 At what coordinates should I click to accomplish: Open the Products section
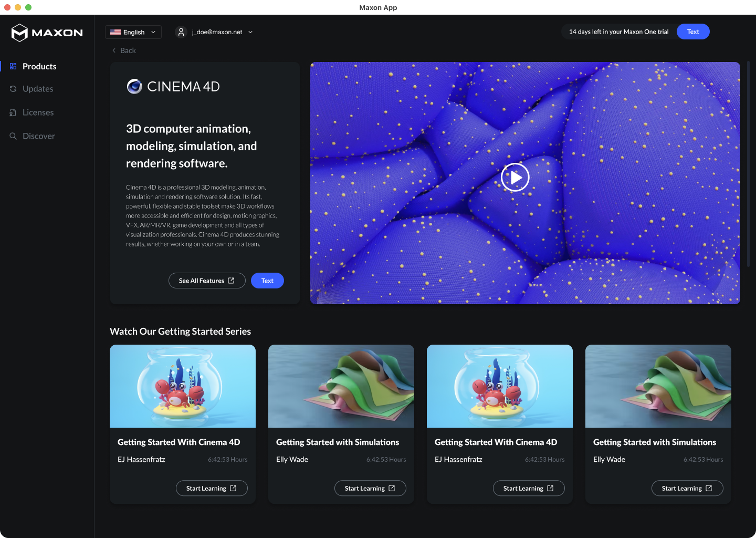39,66
